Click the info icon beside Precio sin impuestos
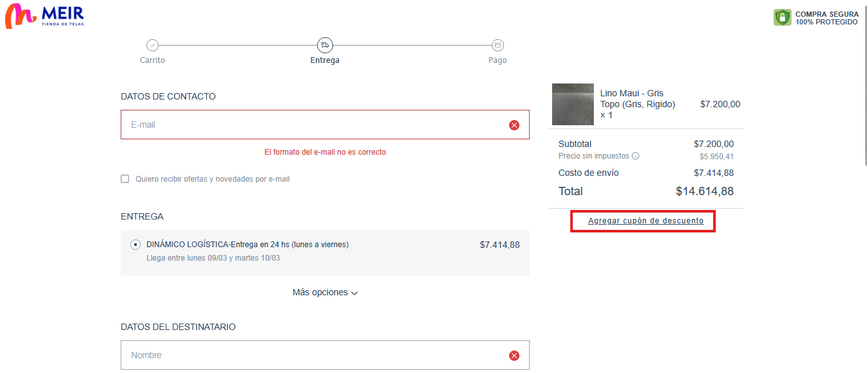 pos(636,156)
